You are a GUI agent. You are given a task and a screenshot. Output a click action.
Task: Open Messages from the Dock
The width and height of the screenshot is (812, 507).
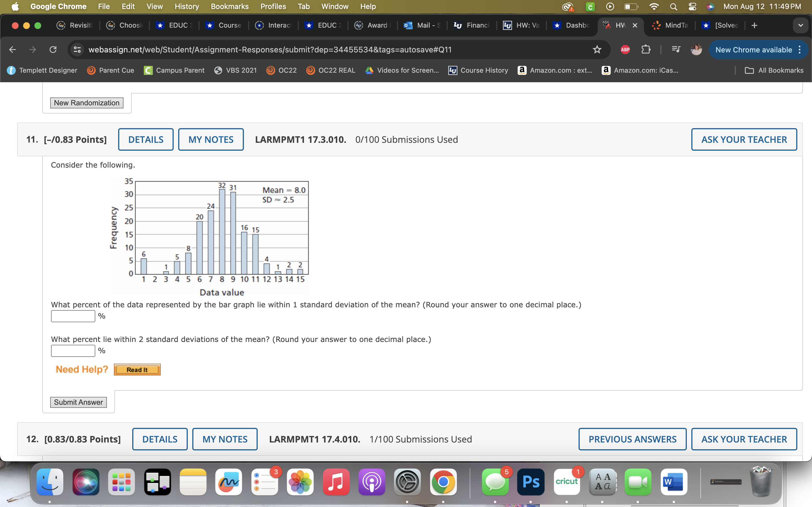coord(495,482)
